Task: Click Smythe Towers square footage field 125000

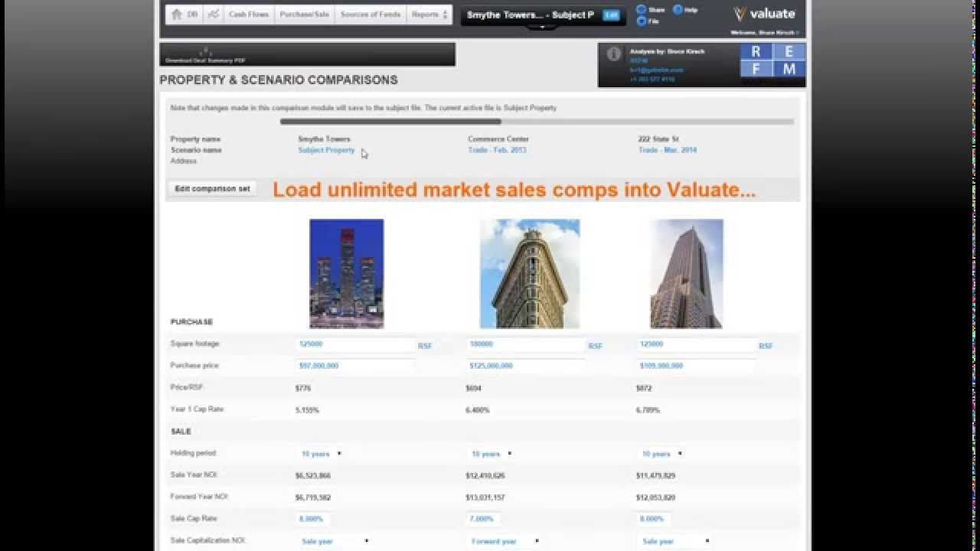Action: click(355, 344)
